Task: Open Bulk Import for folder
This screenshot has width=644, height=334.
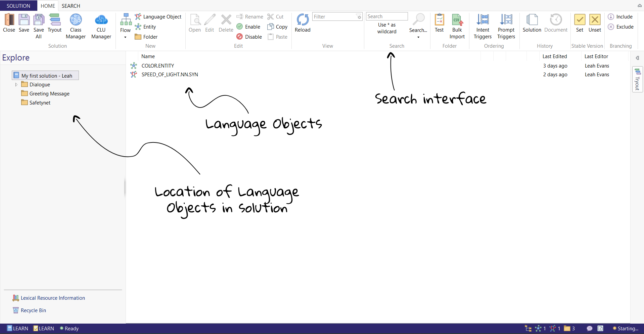Action: click(x=457, y=26)
